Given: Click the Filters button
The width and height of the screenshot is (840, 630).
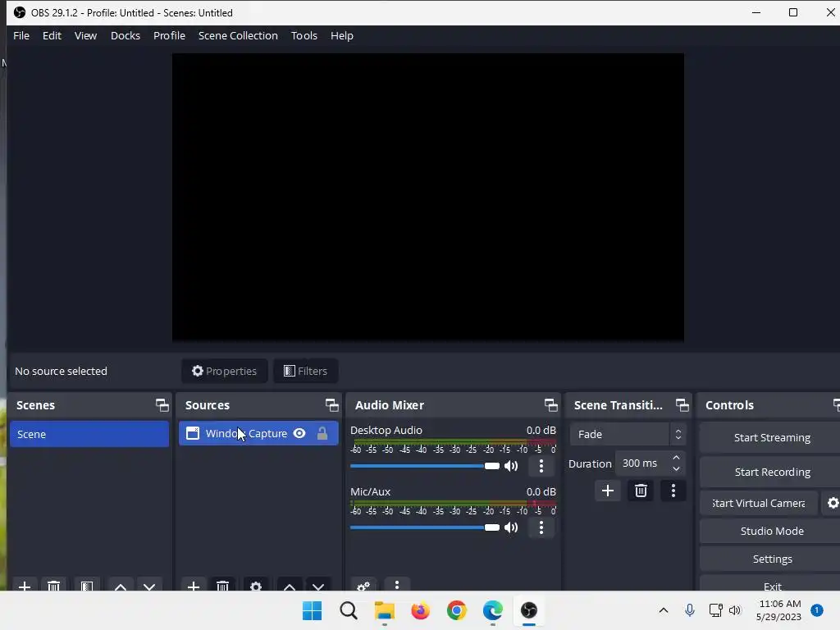Looking at the screenshot, I should (x=305, y=371).
